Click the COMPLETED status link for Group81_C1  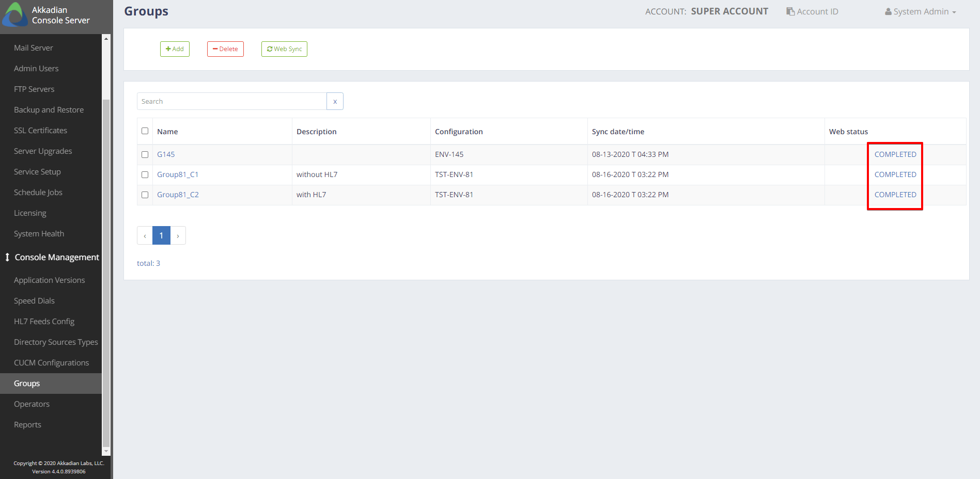pyautogui.click(x=895, y=174)
